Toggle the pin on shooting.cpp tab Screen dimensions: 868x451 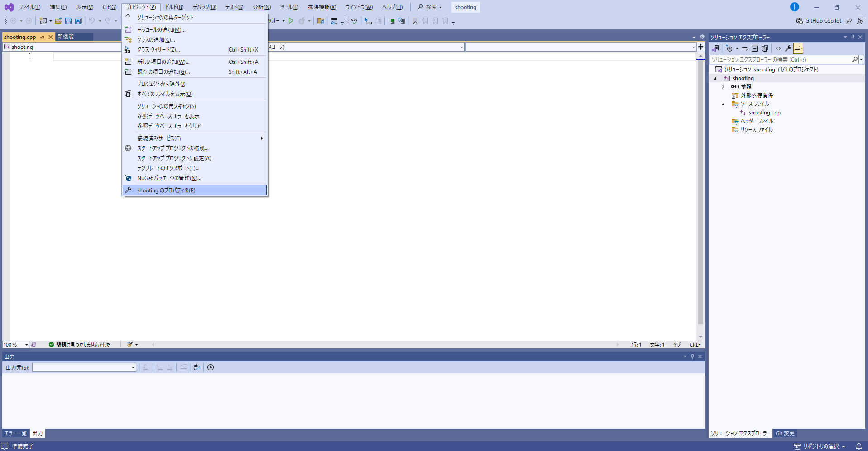coord(43,37)
